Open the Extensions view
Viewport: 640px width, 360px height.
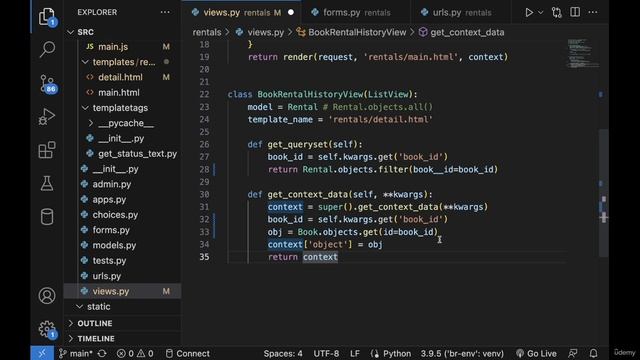click(x=47, y=150)
